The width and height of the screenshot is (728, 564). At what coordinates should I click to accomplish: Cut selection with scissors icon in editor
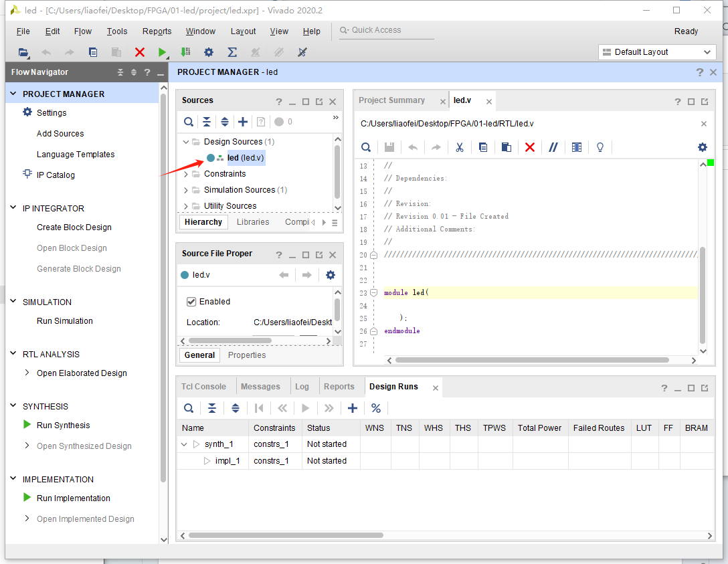tap(460, 147)
